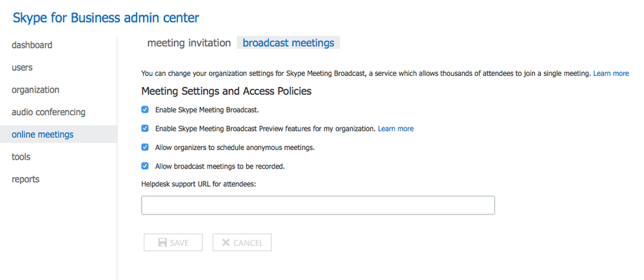
Task: Toggle Broadcast Preview features checkbox
Action: pyautogui.click(x=145, y=128)
